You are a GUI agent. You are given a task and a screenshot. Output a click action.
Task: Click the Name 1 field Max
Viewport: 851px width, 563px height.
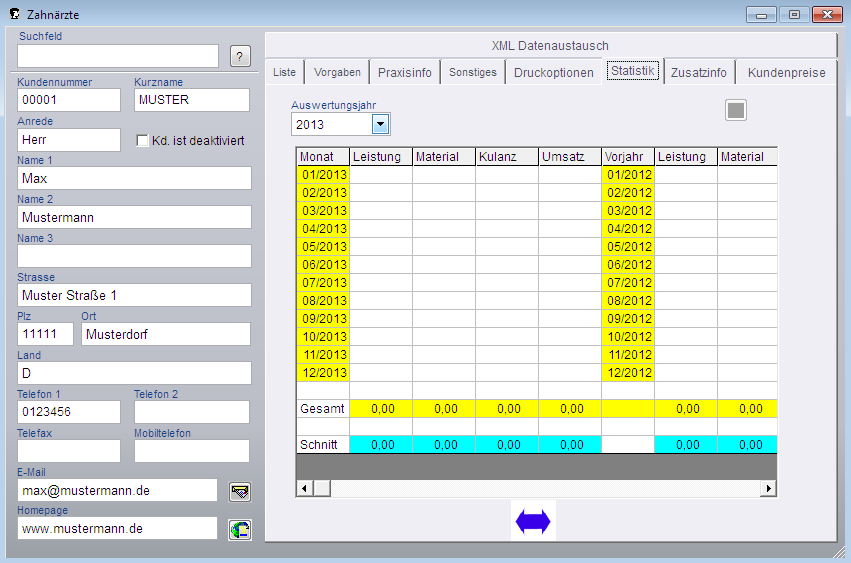click(134, 178)
